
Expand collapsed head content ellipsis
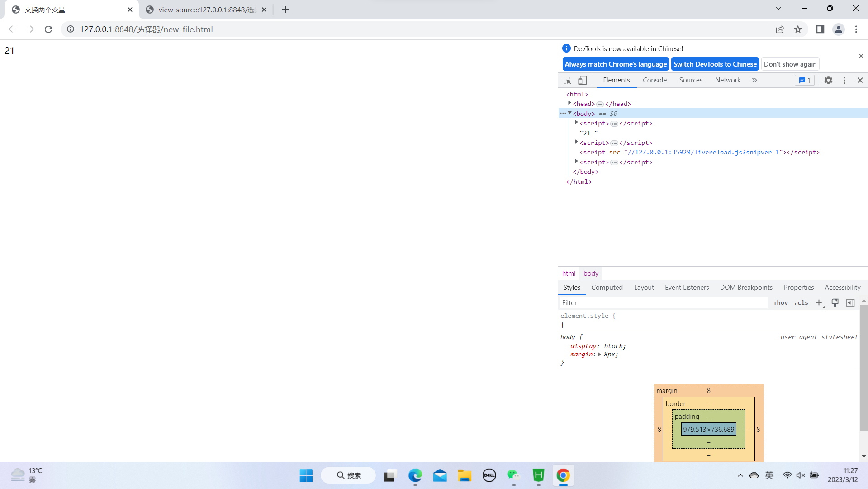tap(600, 104)
